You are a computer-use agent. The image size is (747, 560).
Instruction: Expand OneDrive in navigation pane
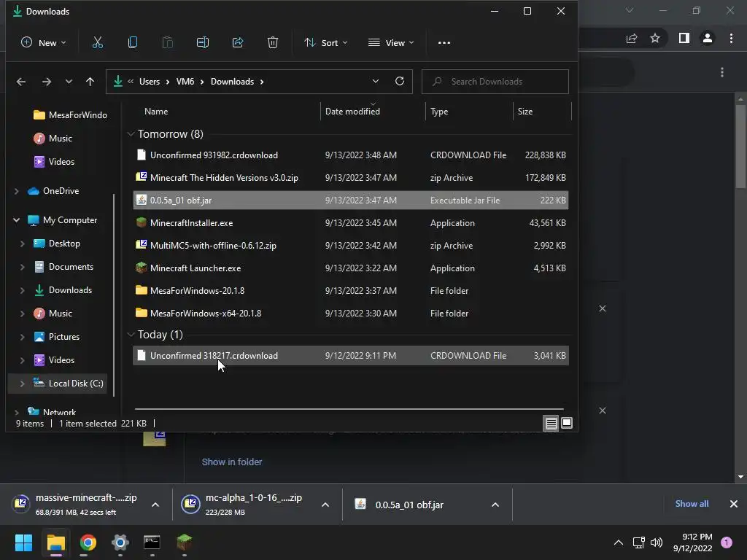(17, 192)
